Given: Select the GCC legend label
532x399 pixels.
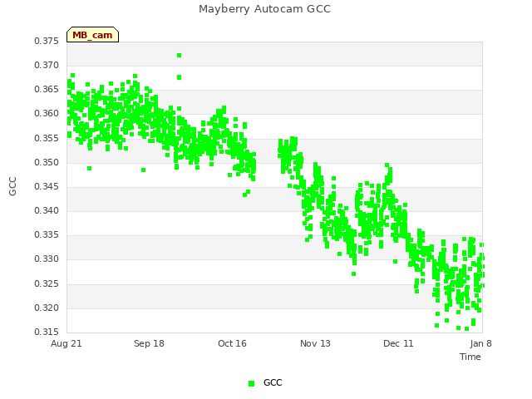Looking at the screenshot, I should (273, 382).
